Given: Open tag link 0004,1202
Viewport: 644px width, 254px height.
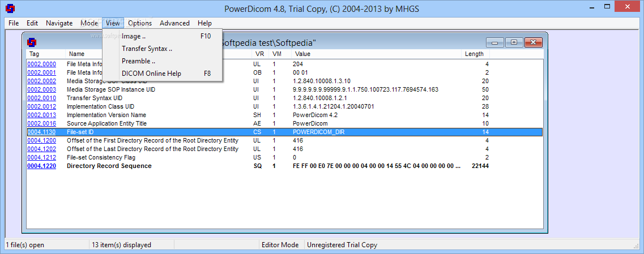Looking at the screenshot, I should 41,149.
